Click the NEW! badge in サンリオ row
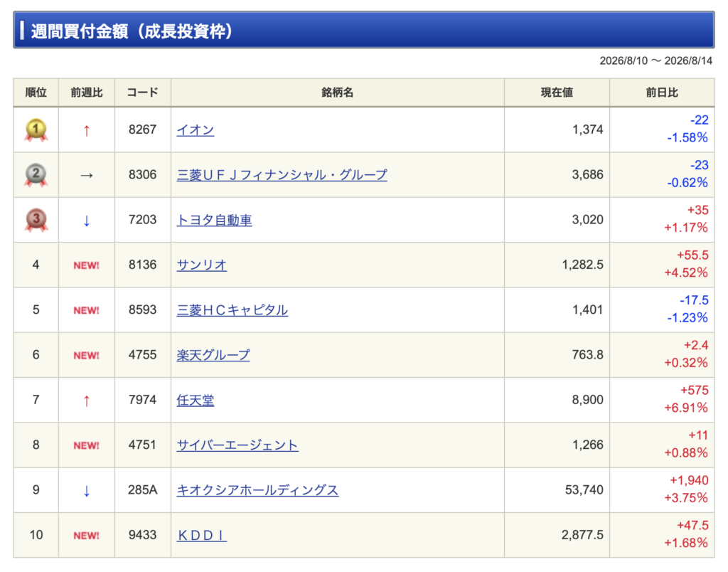The image size is (728, 572). (86, 265)
